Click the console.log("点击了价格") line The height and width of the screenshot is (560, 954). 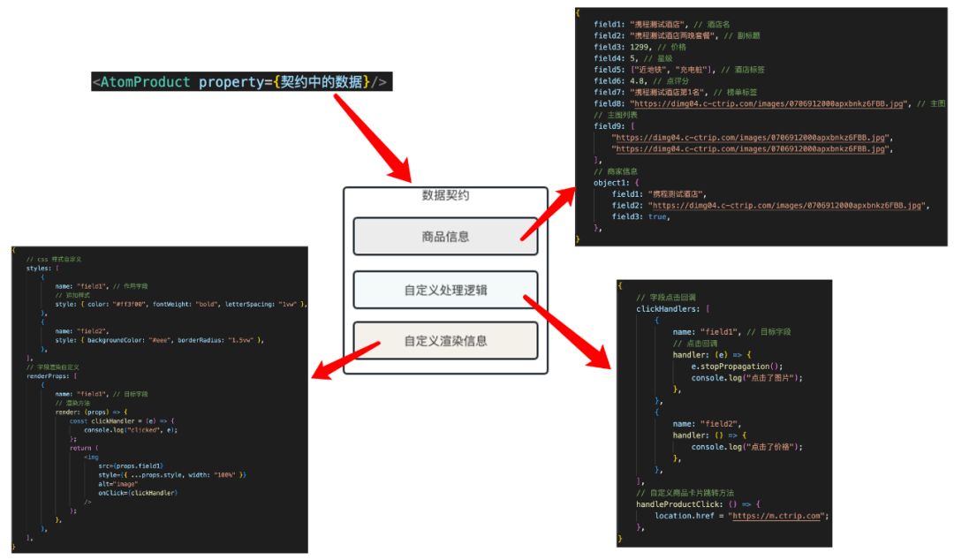click(x=746, y=447)
